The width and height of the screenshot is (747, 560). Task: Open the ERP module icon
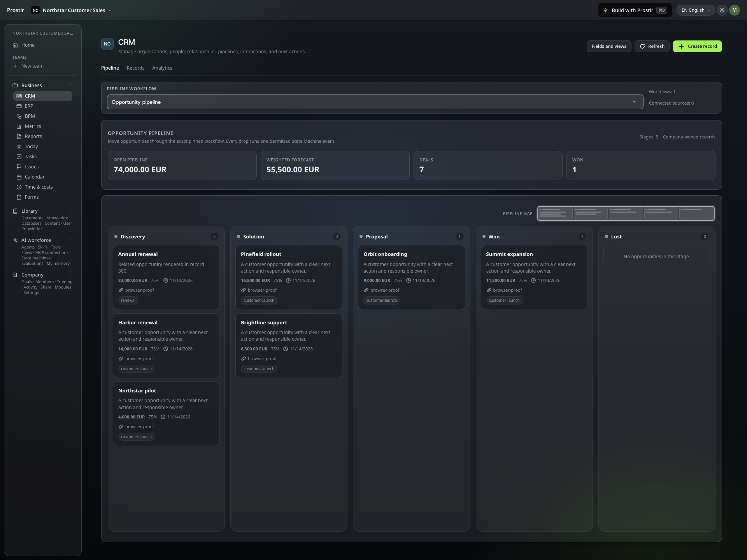19,106
